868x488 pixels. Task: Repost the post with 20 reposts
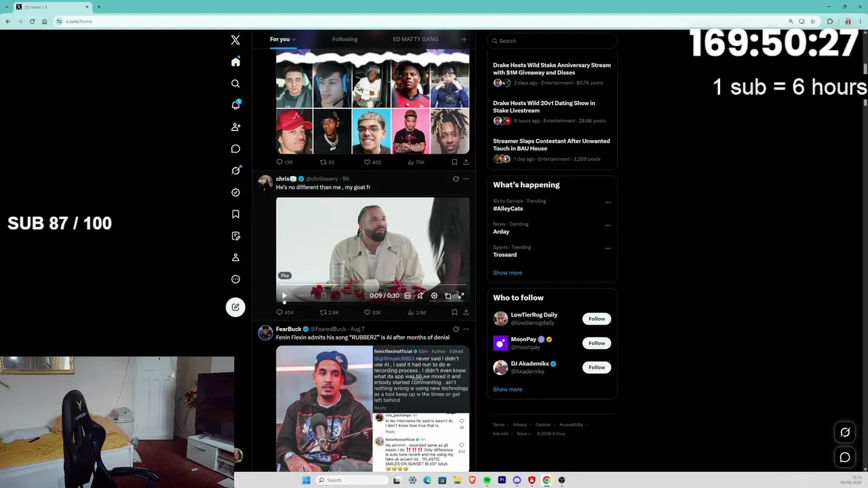pos(327,162)
